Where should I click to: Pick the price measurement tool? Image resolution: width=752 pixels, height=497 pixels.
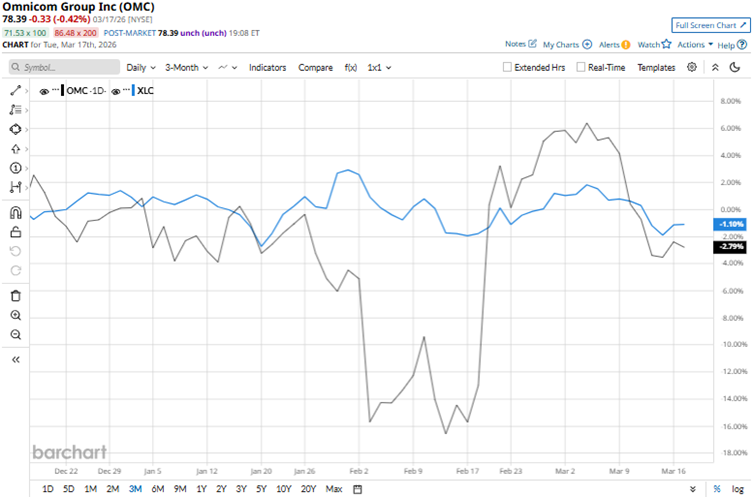(15, 187)
